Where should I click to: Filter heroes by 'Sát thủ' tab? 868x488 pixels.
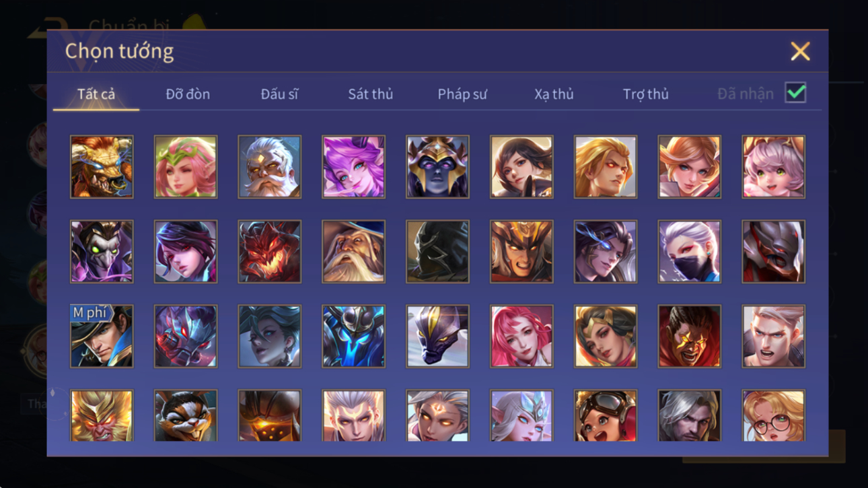[370, 94]
